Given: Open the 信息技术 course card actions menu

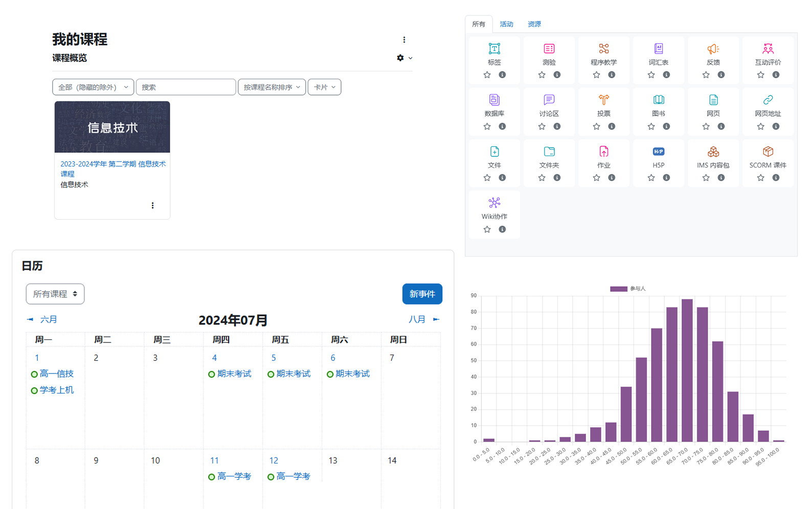Looking at the screenshot, I should [x=152, y=205].
